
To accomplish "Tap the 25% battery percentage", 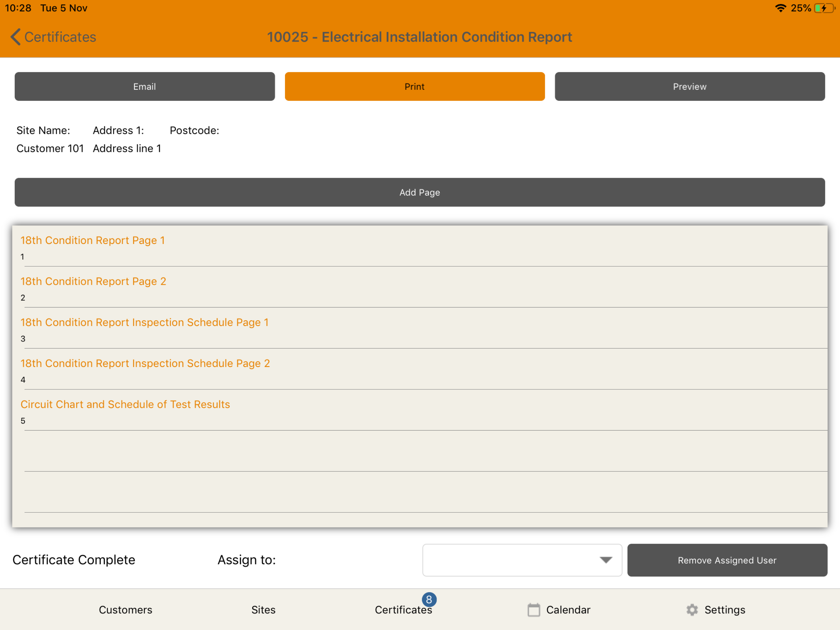I will tap(801, 8).
